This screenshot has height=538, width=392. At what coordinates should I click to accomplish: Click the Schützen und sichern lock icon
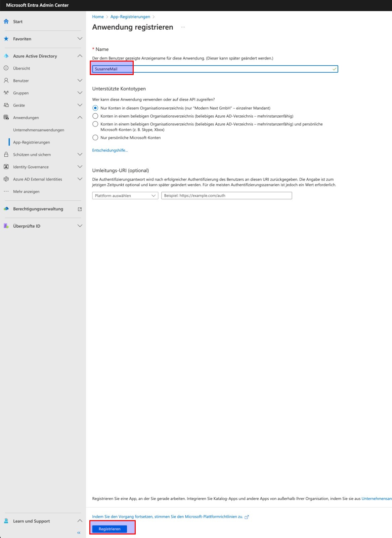[6, 155]
